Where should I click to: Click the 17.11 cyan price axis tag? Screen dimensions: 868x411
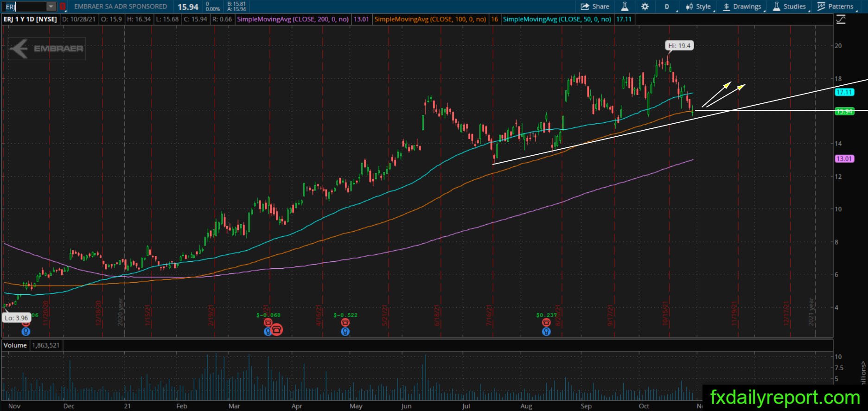coord(844,92)
